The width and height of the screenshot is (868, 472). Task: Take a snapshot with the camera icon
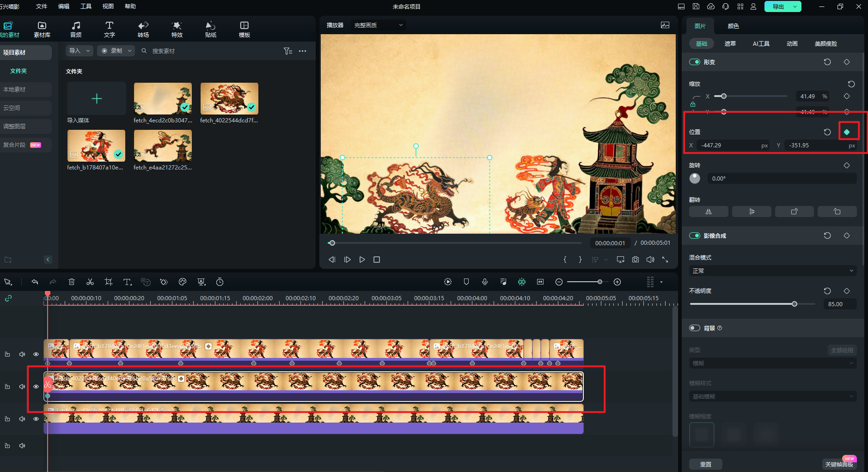636,260
